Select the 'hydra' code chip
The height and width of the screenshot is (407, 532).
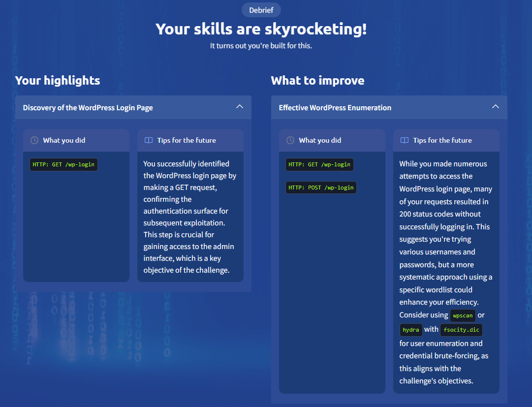click(411, 330)
